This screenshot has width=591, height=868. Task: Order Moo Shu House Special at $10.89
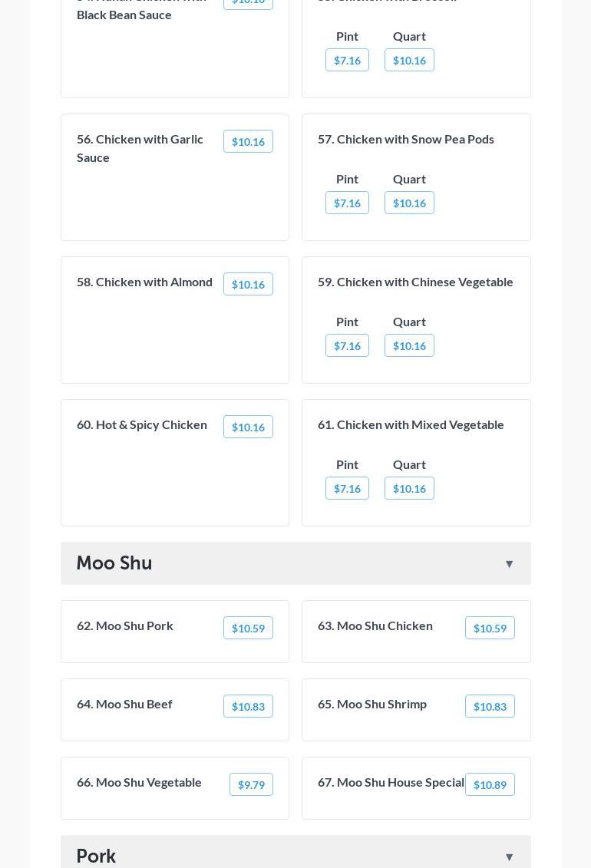pos(490,785)
